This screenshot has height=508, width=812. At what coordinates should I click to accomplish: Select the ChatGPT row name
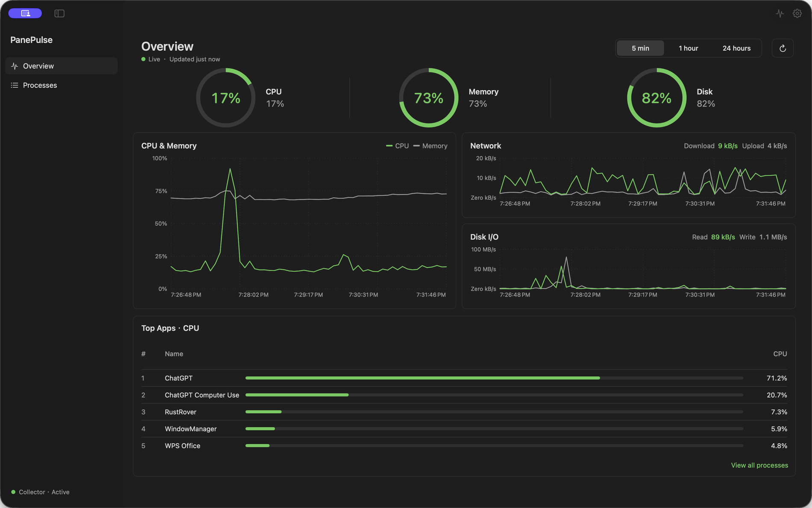[x=179, y=378]
